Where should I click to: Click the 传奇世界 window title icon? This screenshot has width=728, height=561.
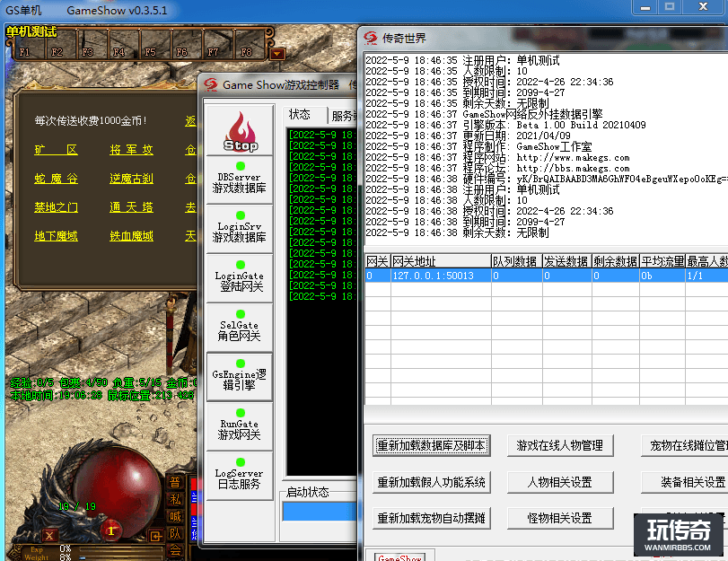[x=371, y=38]
